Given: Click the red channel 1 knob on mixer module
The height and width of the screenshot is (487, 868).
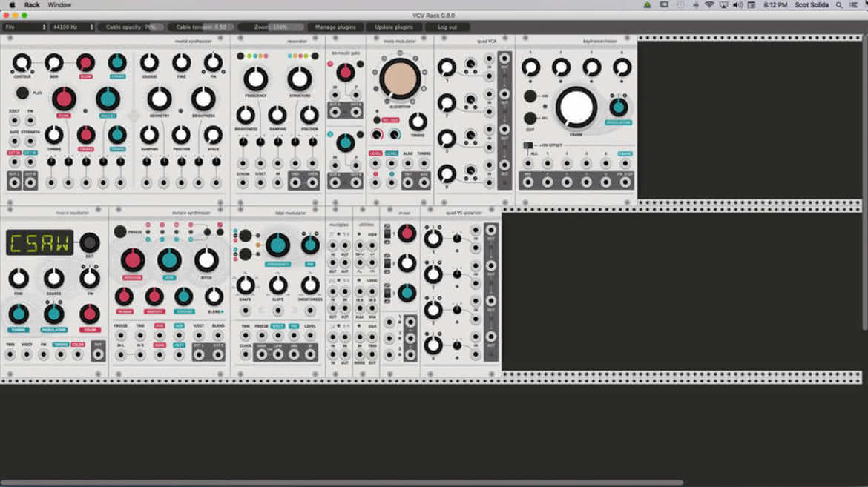Looking at the screenshot, I should click(407, 233).
